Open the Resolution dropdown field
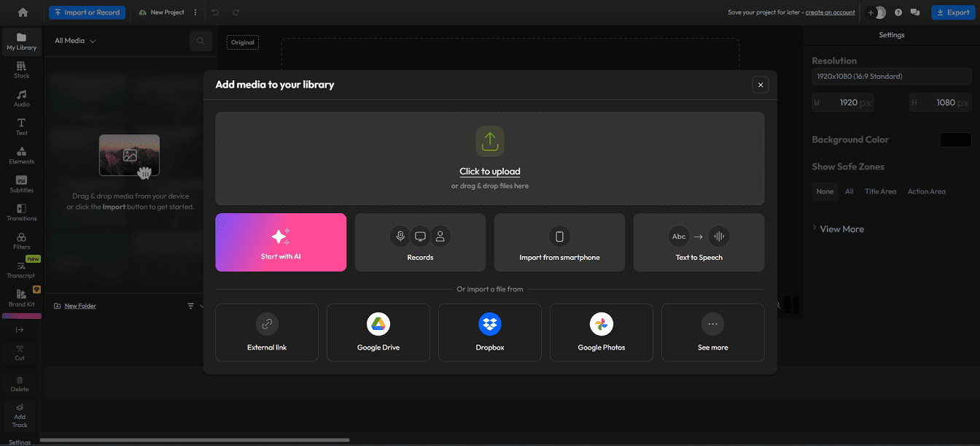 pos(892,77)
